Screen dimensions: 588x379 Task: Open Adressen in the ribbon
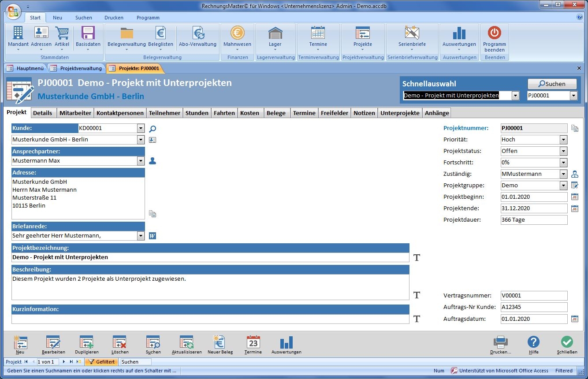pos(41,38)
